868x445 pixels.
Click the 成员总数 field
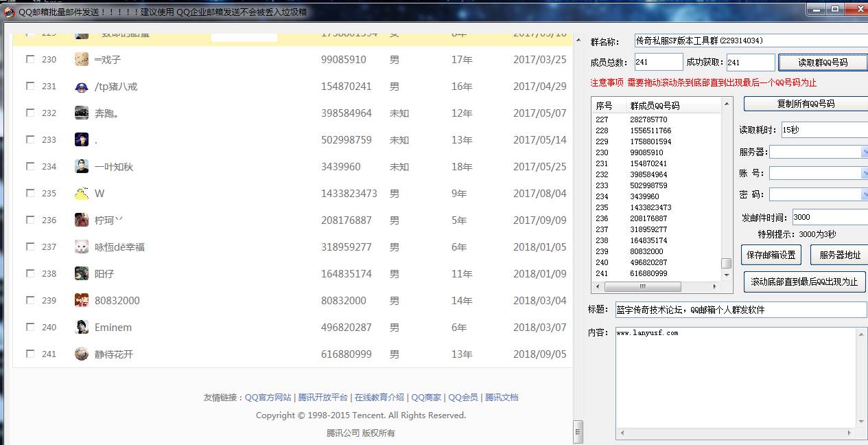click(658, 62)
